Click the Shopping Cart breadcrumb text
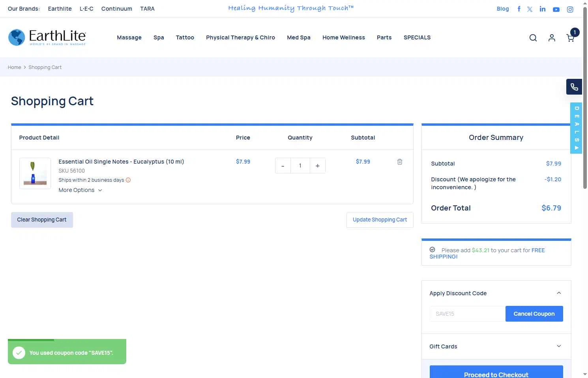Screen dimensions: 588x378 click(45, 67)
